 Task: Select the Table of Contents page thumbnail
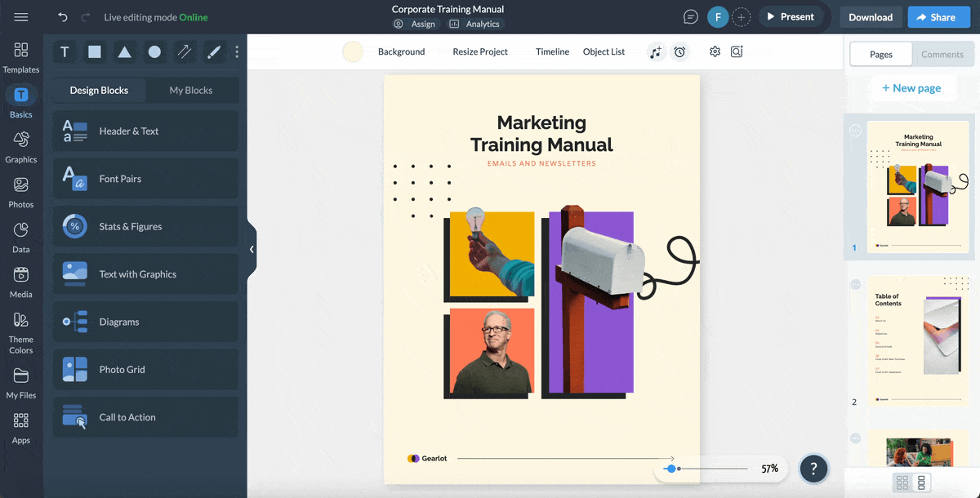[x=917, y=341]
